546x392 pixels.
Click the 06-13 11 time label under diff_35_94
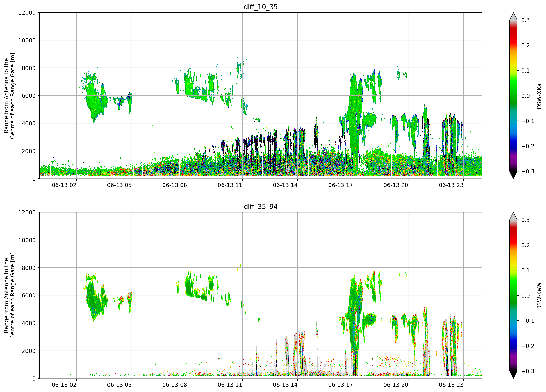pyautogui.click(x=230, y=385)
